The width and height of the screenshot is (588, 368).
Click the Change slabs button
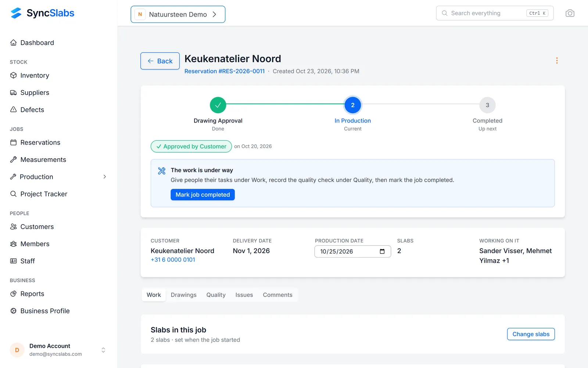pyautogui.click(x=531, y=334)
